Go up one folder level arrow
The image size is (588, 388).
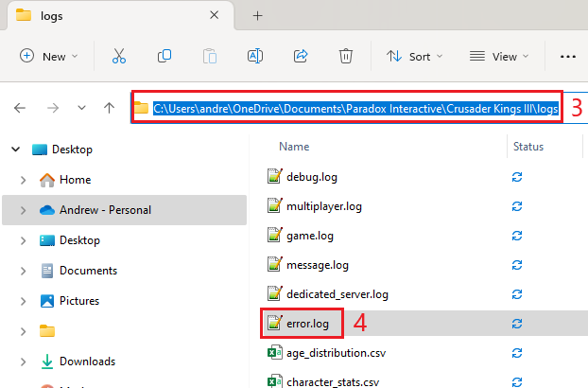tap(109, 108)
